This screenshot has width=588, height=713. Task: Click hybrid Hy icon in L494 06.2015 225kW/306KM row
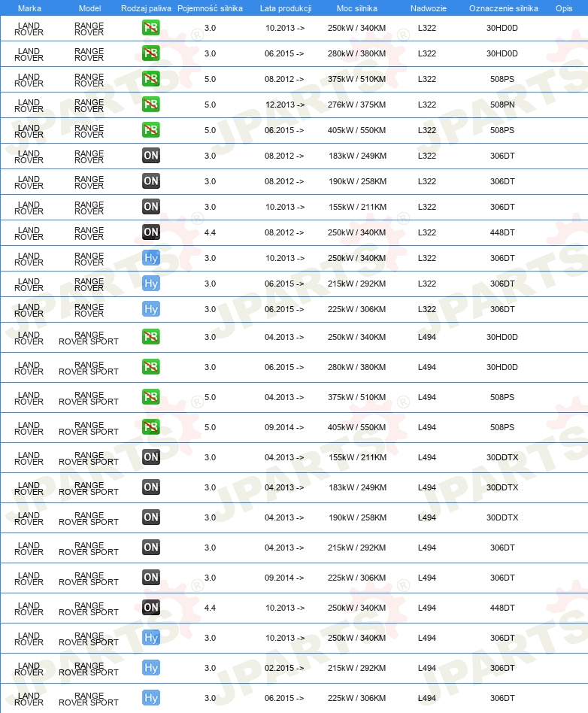tap(150, 697)
